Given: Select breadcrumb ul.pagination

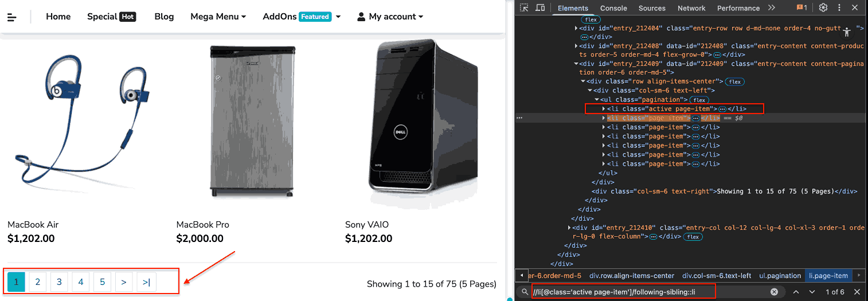Looking at the screenshot, I should click(x=780, y=276).
